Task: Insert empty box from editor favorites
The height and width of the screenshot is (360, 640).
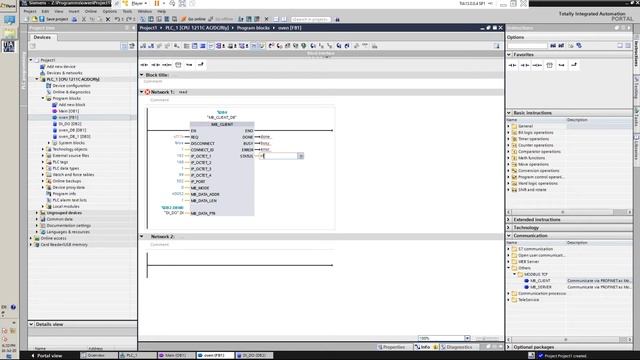Action: click(178, 64)
